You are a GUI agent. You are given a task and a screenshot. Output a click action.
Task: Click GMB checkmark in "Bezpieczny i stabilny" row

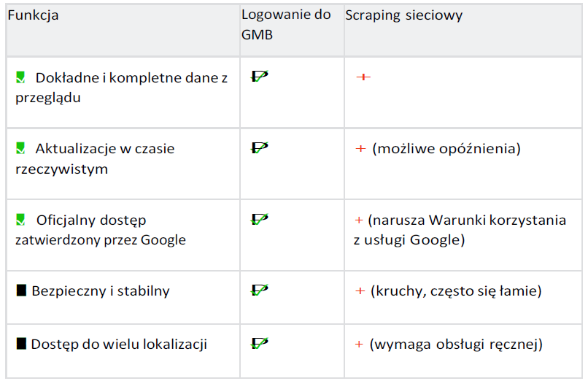tap(259, 290)
